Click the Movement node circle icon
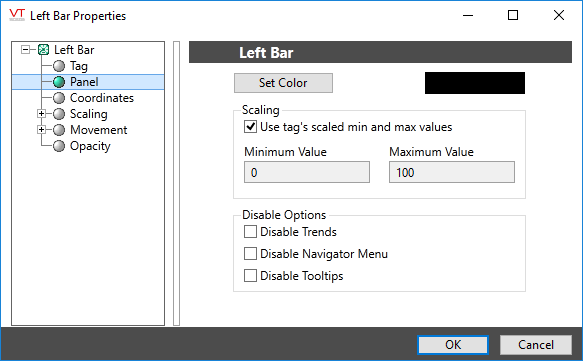Screen dimensions: 583x361 (59, 130)
